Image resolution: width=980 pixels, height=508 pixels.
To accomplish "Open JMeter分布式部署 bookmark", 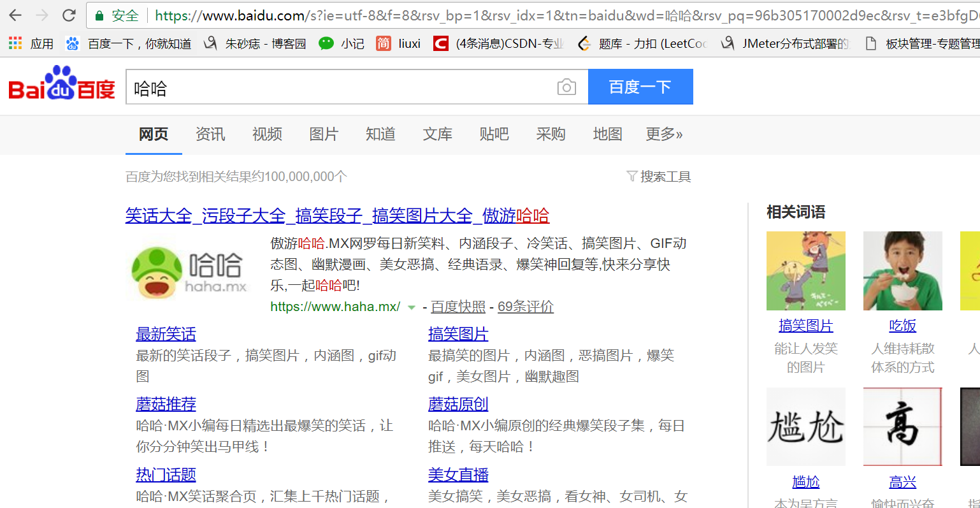I will (785, 43).
